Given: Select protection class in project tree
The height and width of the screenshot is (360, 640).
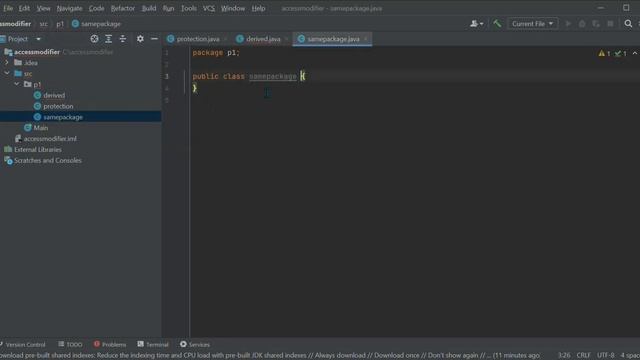Looking at the screenshot, I should pos(58,106).
